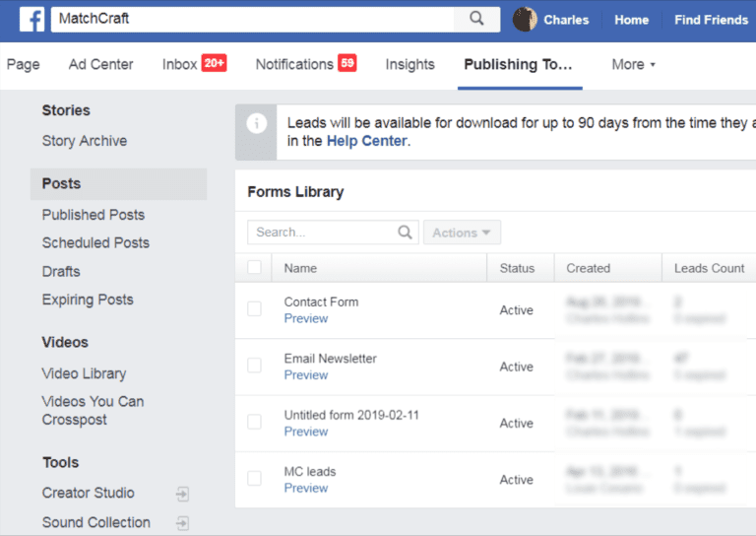Open Charles's profile picture

[x=525, y=20]
